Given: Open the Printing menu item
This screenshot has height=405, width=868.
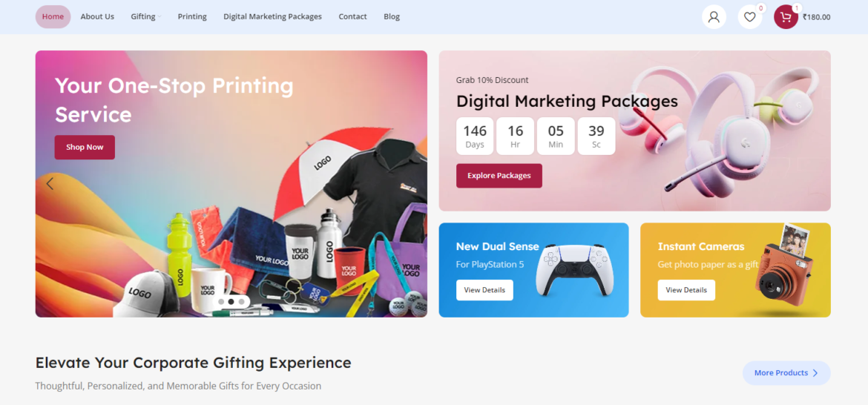Looking at the screenshot, I should [x=192, y=16].
